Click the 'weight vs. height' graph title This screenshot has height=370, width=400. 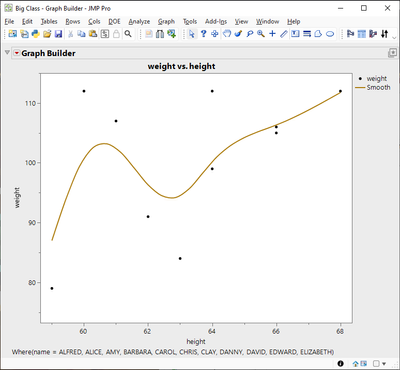[182, 66]
